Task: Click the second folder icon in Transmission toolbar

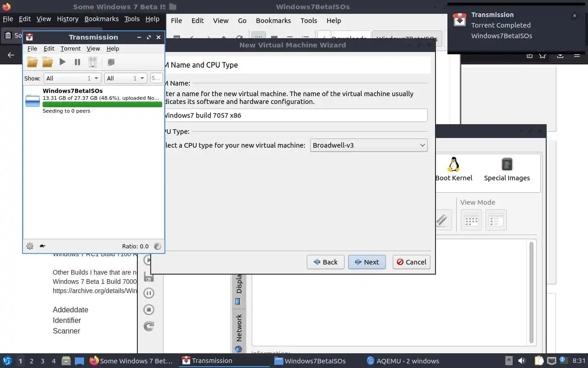Action: [47, 62]
